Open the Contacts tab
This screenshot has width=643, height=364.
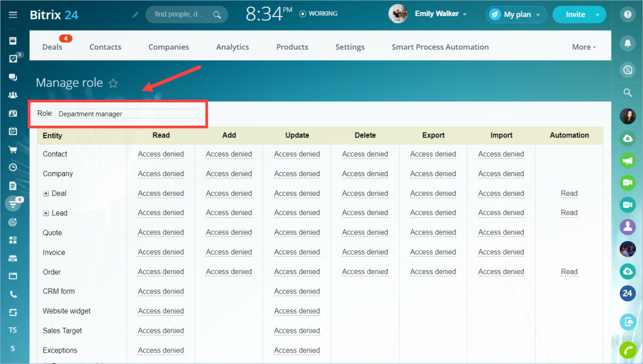tap(105, 47)
